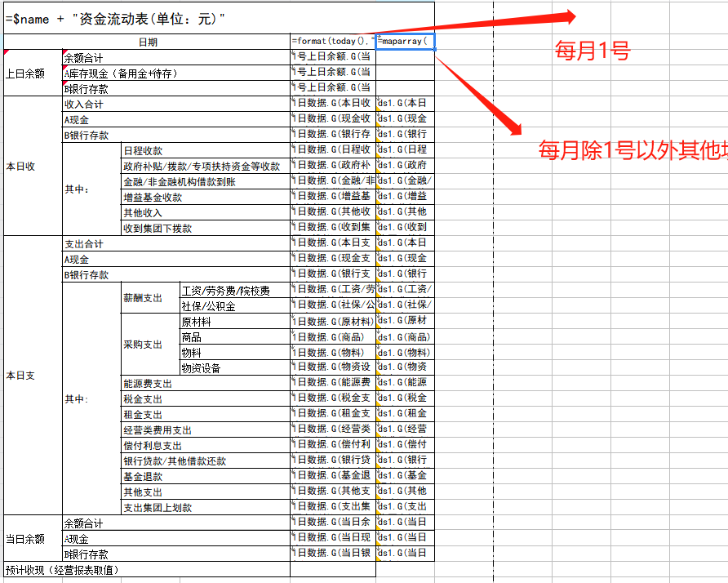Click the 日期 header cell
Viewport: 728px width, 583px height.
tap(147, 42)
